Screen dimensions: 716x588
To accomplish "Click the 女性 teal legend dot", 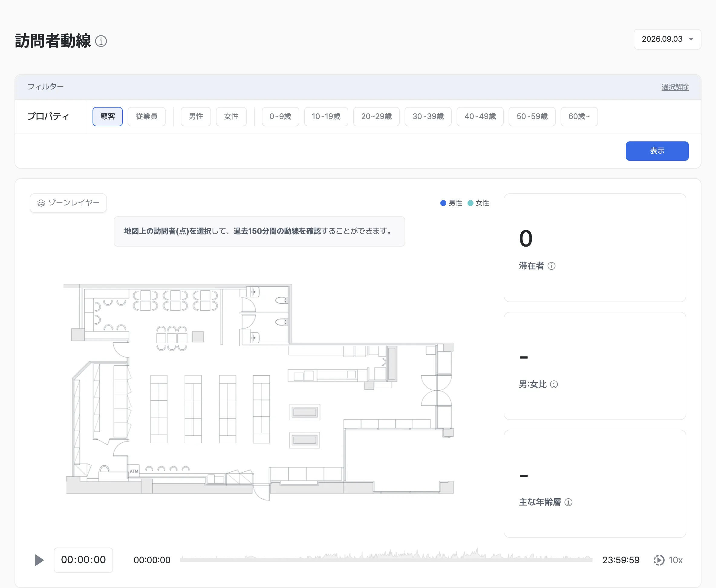I will pyautogui.click(x=470, y=203).
